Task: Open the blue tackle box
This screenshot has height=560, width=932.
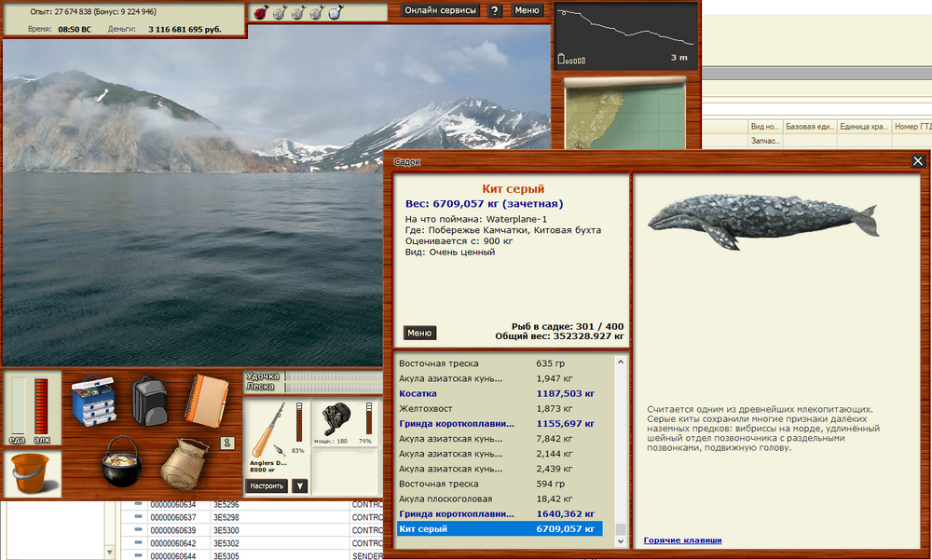Action: pyautogui.click(x=93, y=402)
